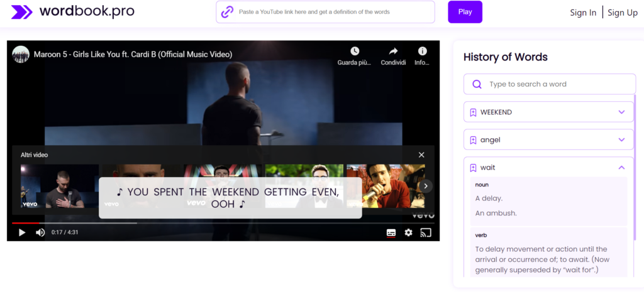This screenshot has width=644, height=292.
Task: Click the 0:17 / 4:31 time display
Action: coord(65,232)
